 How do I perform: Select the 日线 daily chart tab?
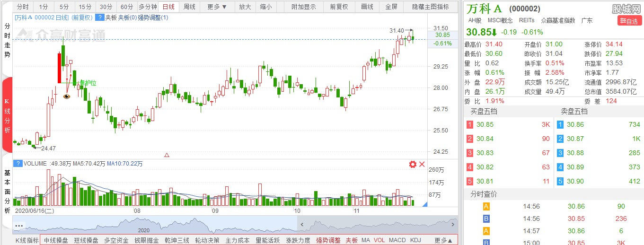168,7
